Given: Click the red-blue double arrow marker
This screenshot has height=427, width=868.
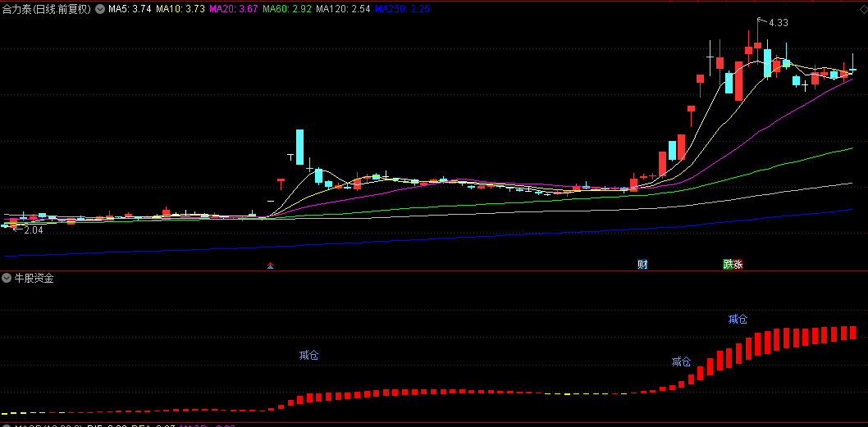Looking at the screenshot, I should [x=270, y=266].
